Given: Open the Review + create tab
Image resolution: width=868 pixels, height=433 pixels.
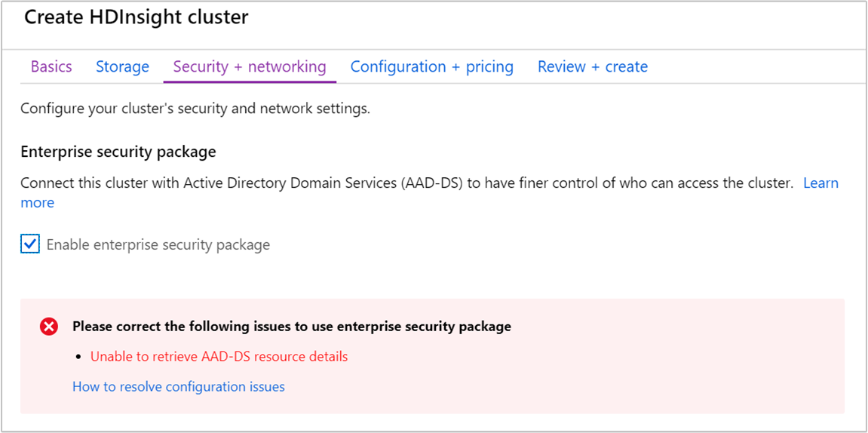Looking at the screenshot, I should [x=592, y=66].
